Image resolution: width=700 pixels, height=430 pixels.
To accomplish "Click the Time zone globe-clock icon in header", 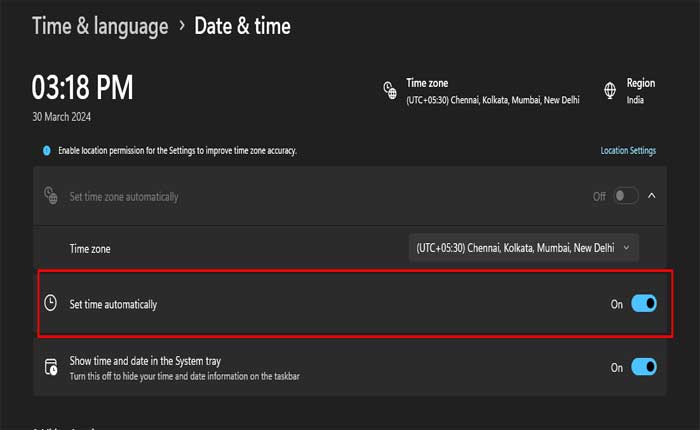I will coord(390,91).
